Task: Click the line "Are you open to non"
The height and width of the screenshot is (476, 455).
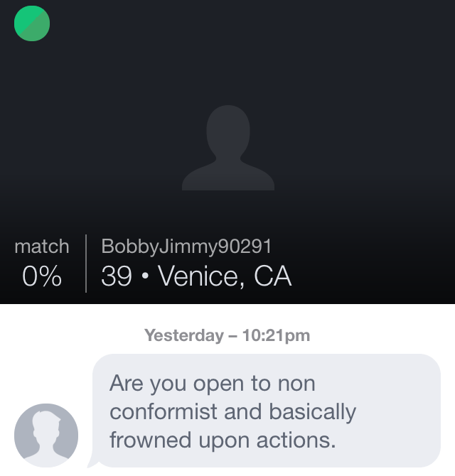Action: [x=212, y=383]
